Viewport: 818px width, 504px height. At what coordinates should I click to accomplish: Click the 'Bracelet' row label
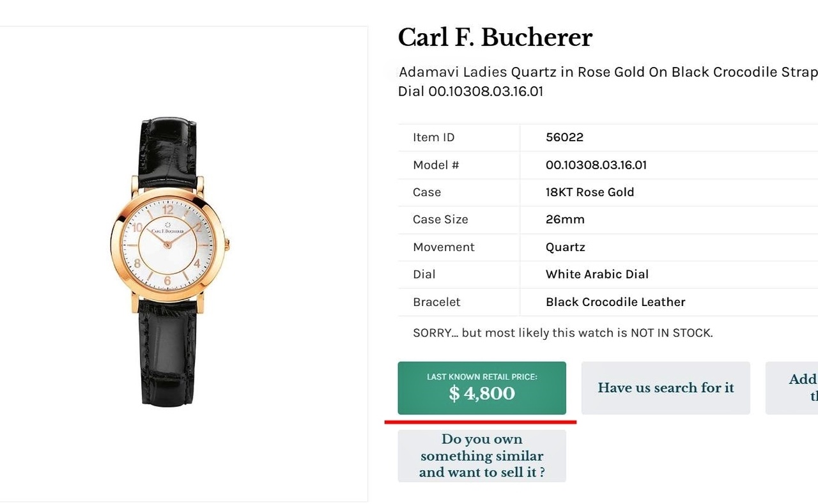436,302
